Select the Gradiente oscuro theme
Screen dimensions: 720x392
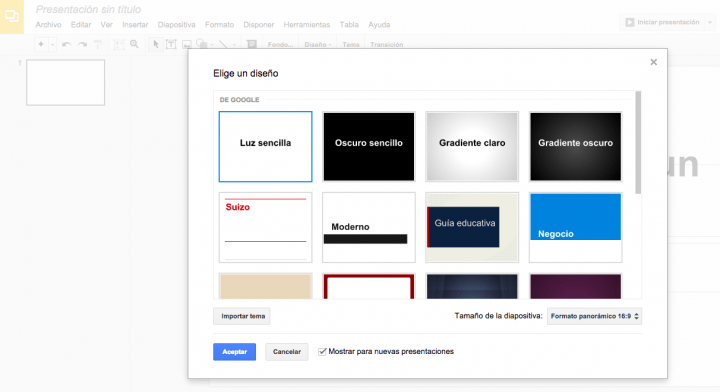pyautogui.click(x=575, y=146)
